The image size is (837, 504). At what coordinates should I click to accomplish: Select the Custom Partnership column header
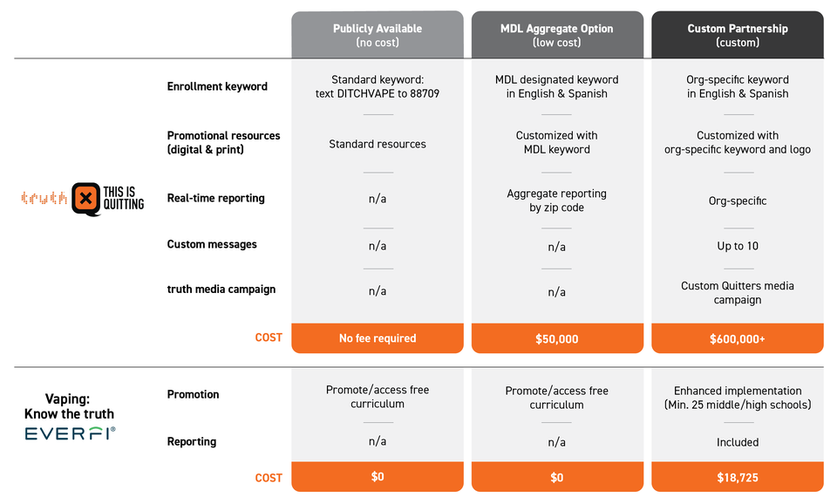click(x=738, y=35)
